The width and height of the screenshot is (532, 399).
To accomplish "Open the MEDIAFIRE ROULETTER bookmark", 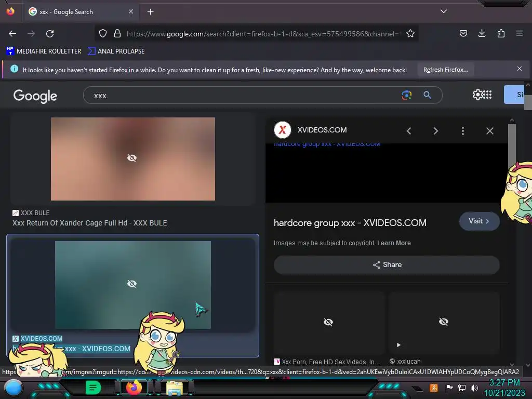I will click(x=44, y=51).
